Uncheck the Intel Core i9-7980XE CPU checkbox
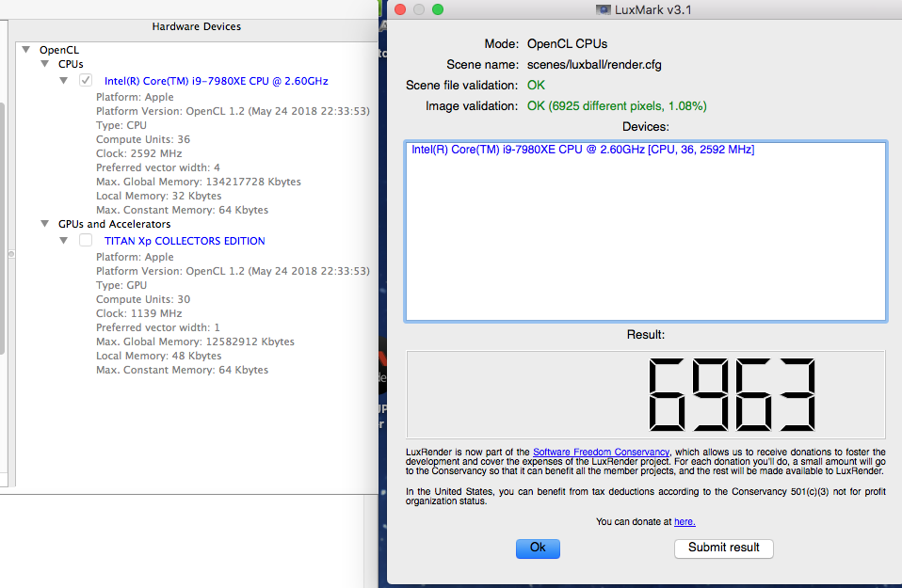The width and height of the screenshot is (902, 588). tap(86, 81)
